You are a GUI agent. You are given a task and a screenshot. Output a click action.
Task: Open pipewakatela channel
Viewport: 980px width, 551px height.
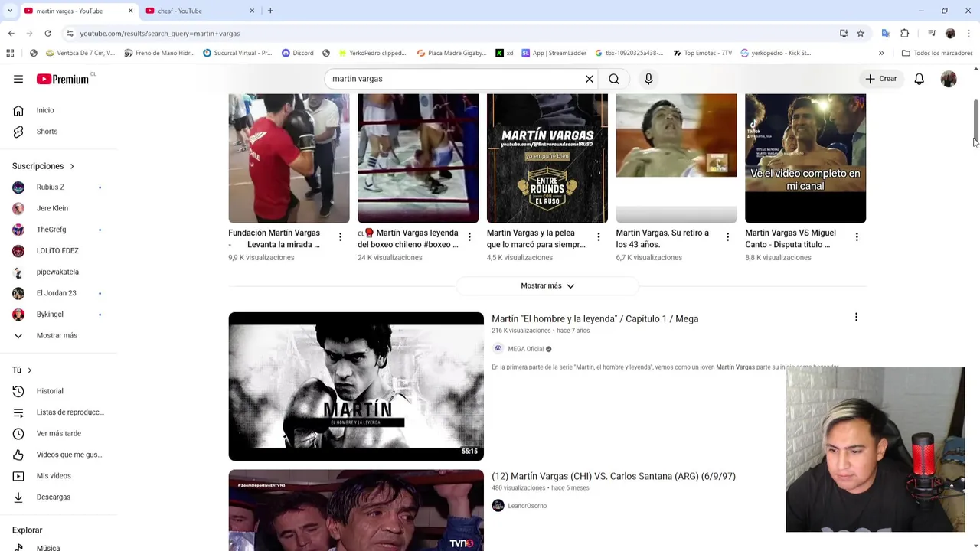click(58, 272)
